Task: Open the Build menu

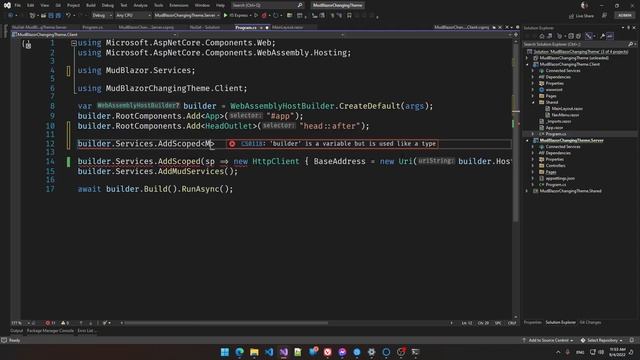Action: pyautogui.click(x=91, y=5)
